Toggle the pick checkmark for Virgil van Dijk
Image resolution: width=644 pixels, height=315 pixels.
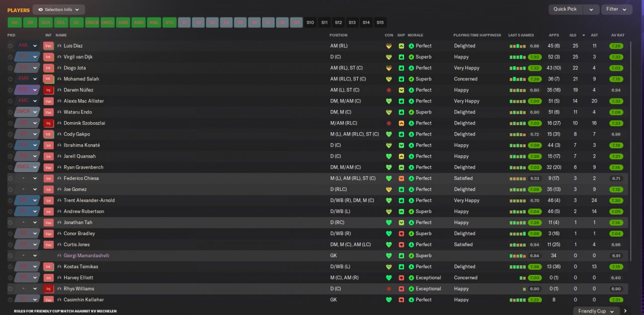(10, 57)
